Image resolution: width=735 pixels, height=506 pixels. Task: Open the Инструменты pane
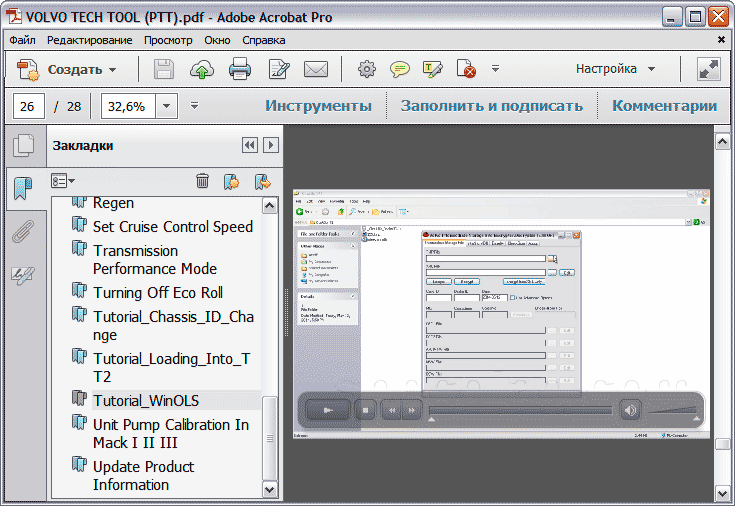click(x=318, y=106)
